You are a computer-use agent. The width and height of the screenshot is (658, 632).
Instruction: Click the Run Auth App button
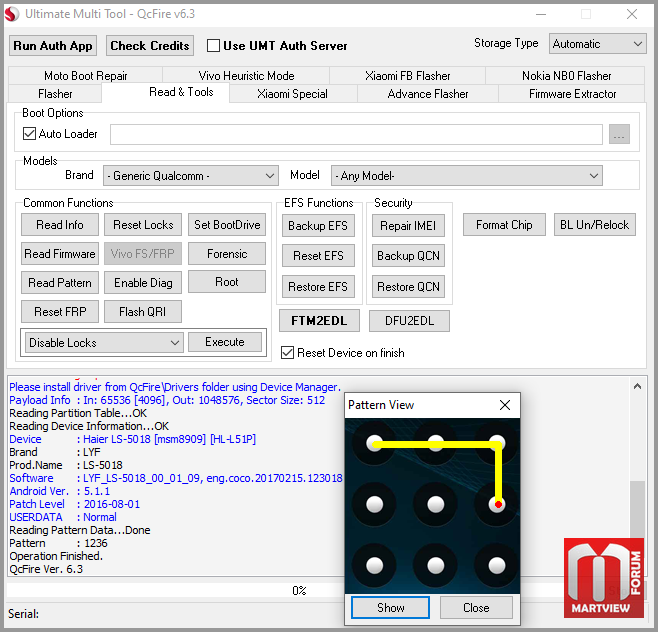[53, 46]
